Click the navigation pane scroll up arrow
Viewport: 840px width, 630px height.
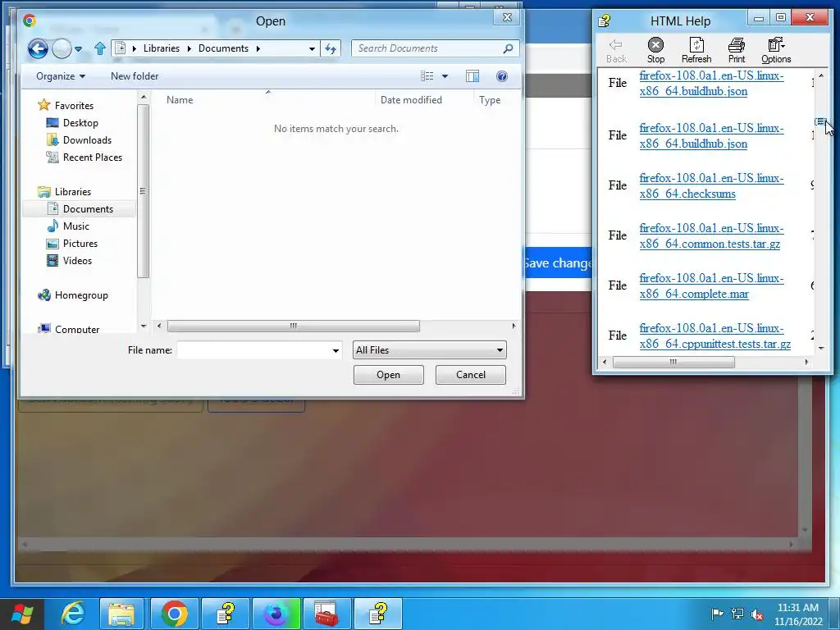pos(143,98)
